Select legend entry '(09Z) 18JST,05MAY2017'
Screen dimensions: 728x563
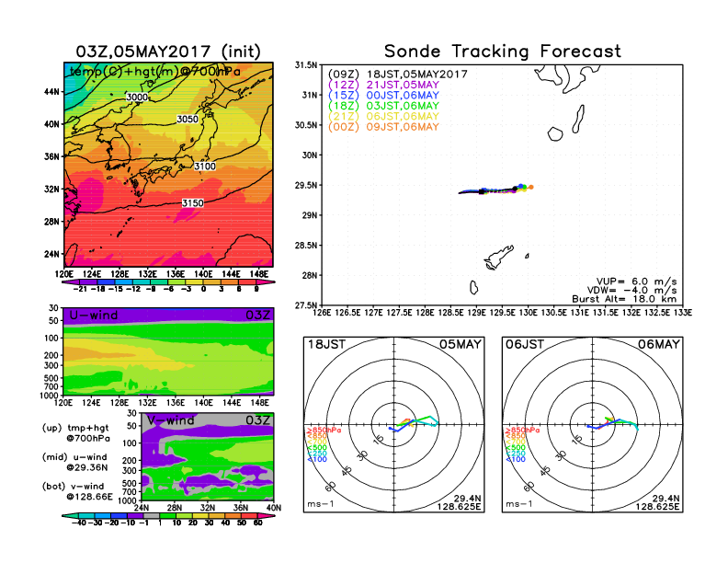click(x=398, y=75)
